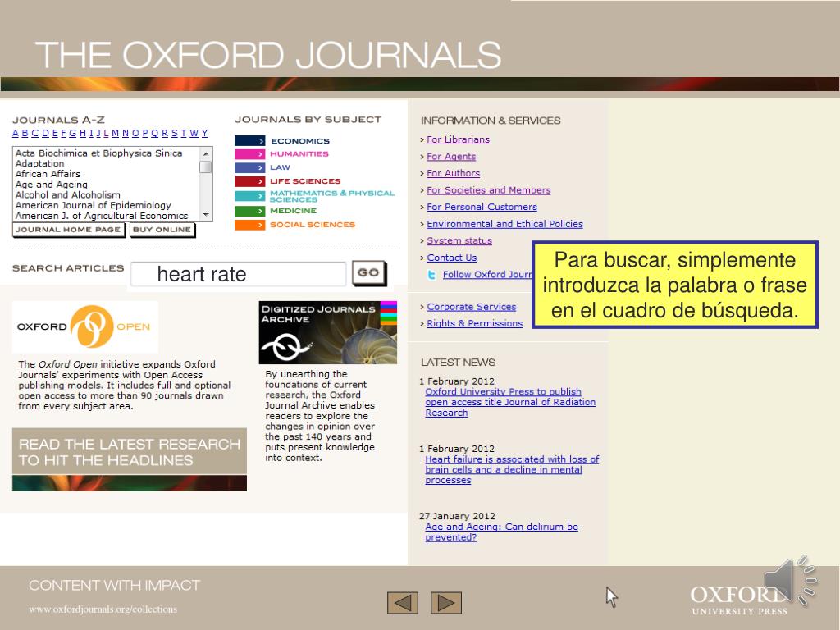Click letter S in Journals A-Z
Viewport: 840px width, 630px height.
click(x=174, y=134)
